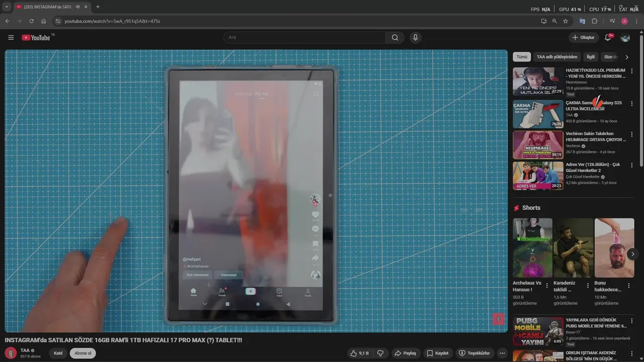
Task: Open the TAA channel name link
Action: (25, 350)
